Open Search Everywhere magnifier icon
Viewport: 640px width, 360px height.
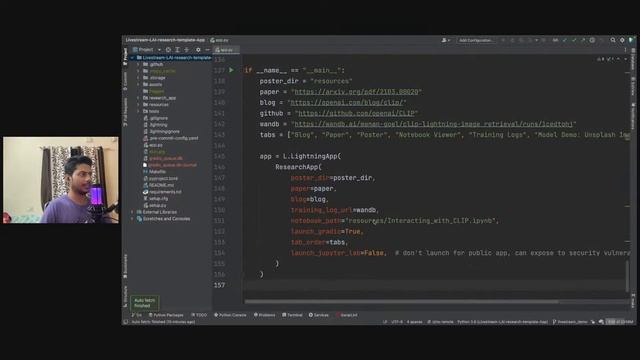(x=613, y=40)
